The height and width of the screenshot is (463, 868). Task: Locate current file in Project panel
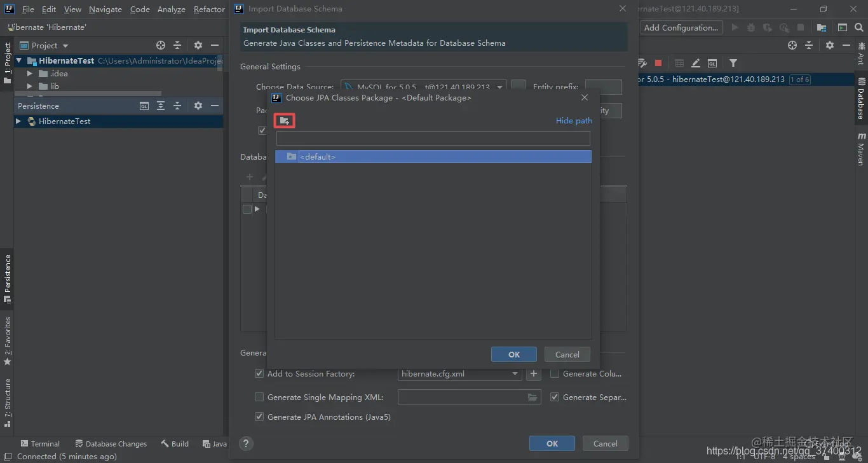(x=161, y=45)
